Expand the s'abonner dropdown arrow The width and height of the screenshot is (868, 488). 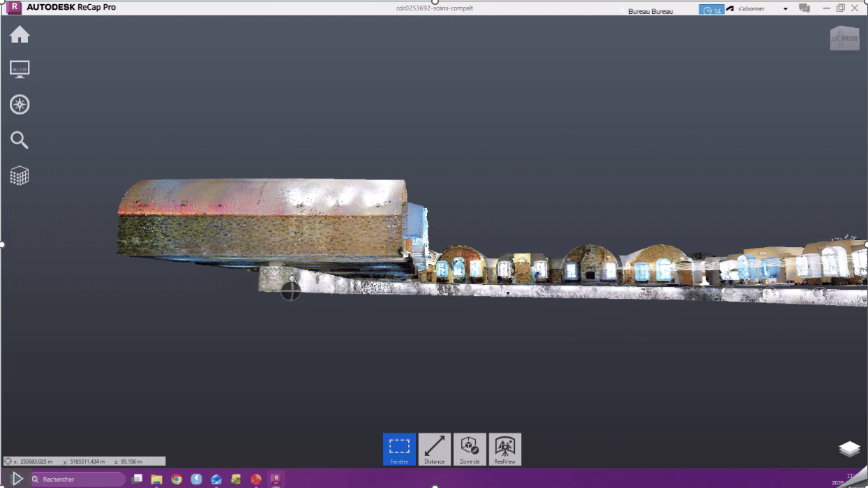pyautogui.click(x=786, y=9)
